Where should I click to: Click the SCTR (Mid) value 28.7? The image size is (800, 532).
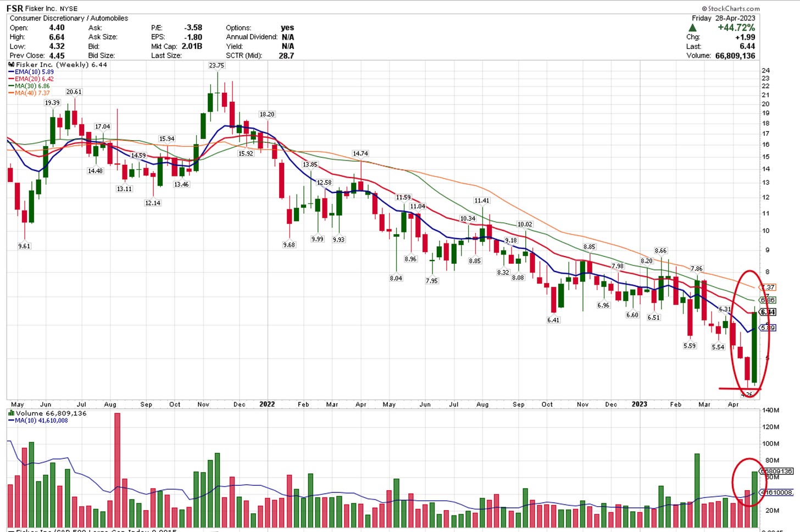(286, 56)
